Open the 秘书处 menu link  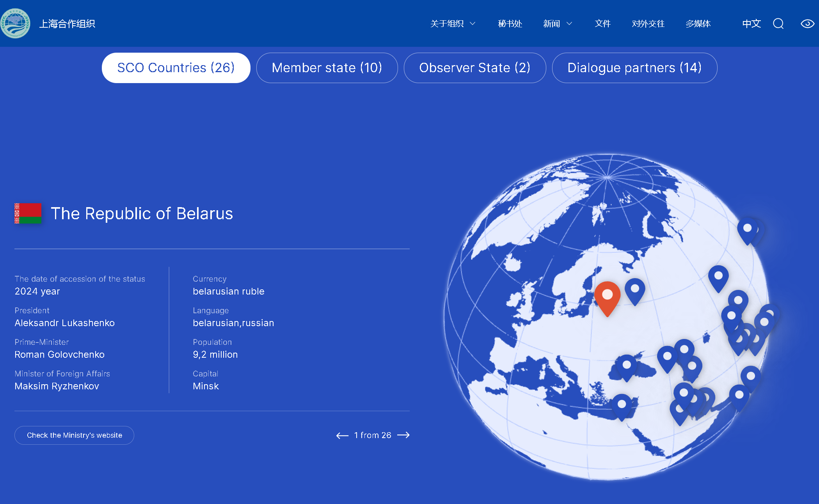(510, 24)
